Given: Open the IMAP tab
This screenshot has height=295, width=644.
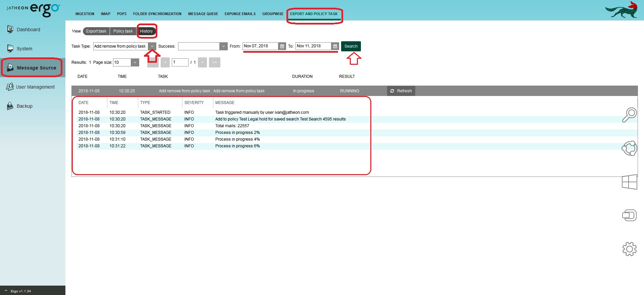Looking at the screenshot, I should coord(105,14).
